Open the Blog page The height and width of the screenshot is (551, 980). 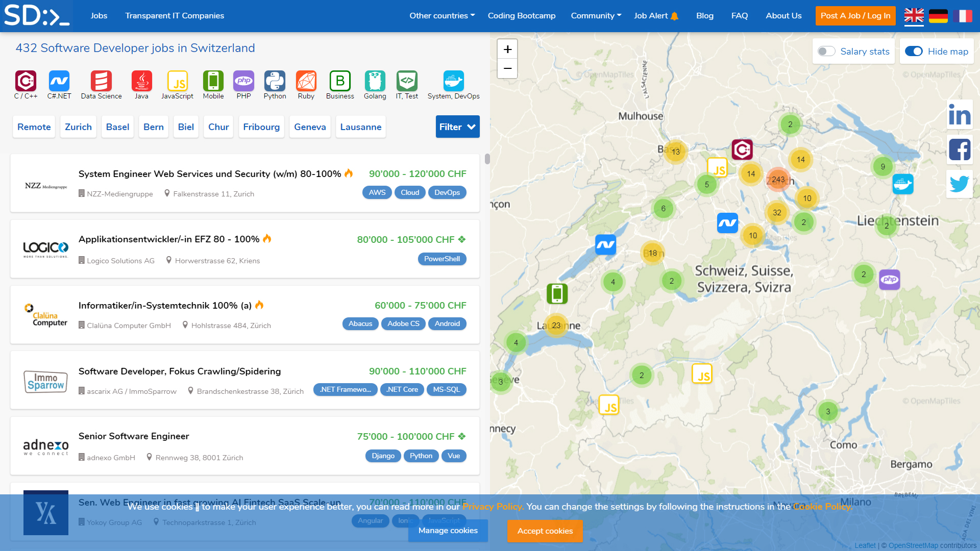(705, 16)
